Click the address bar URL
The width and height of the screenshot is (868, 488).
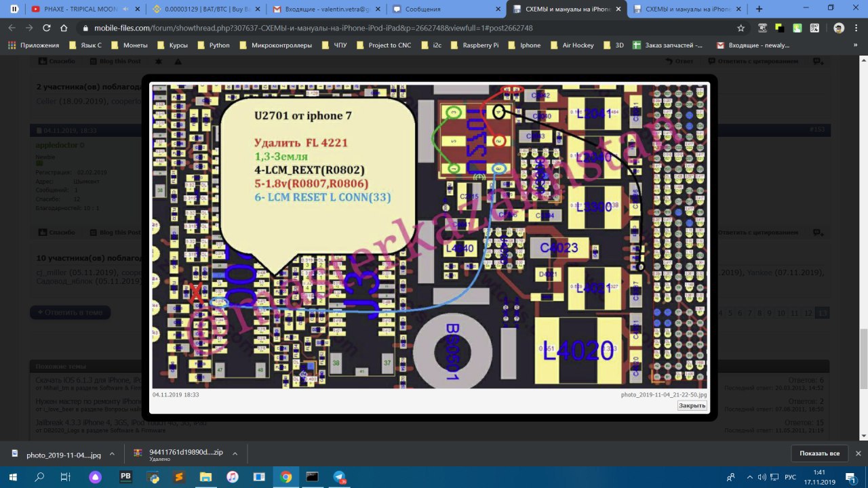[x=314, y=28]
